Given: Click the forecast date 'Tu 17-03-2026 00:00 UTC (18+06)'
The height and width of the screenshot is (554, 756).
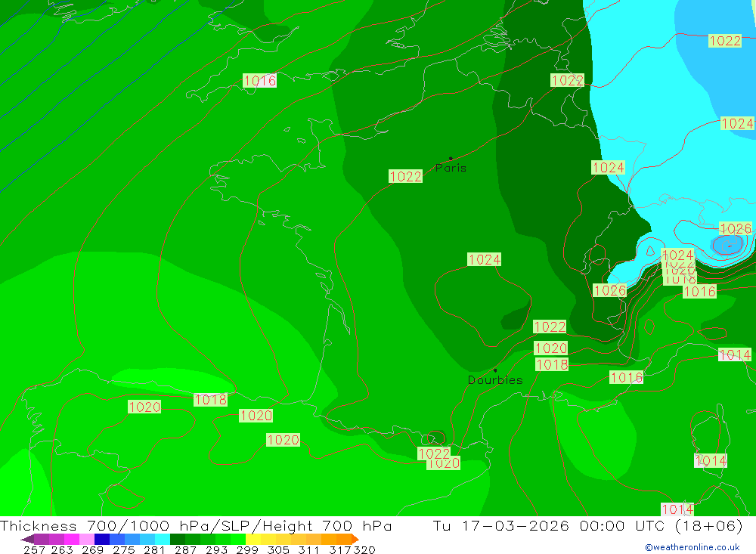Looking at the screenshot, I should click(587, 525).
